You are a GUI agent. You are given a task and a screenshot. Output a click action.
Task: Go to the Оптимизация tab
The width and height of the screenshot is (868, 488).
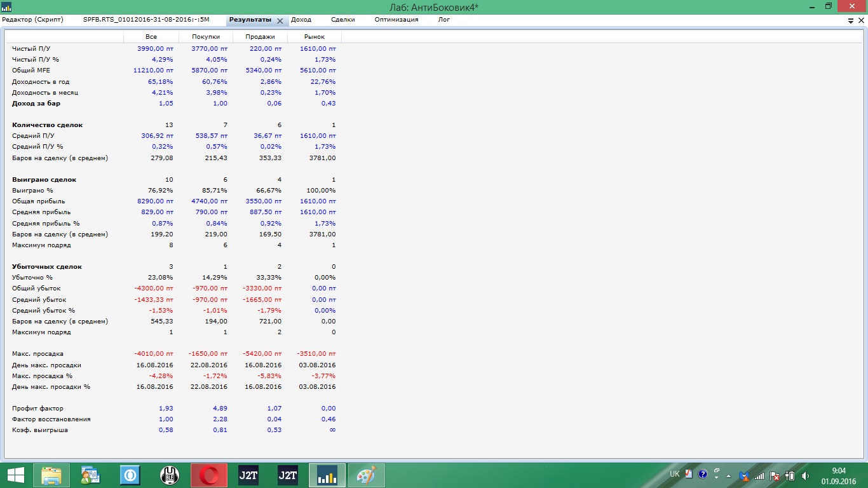(397, 20)
